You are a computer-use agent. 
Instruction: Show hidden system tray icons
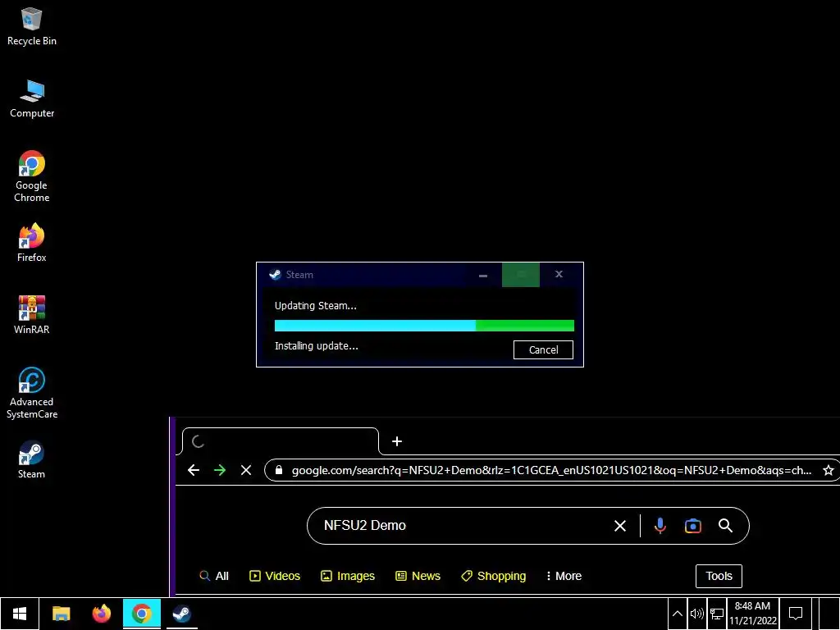(677, 614)
